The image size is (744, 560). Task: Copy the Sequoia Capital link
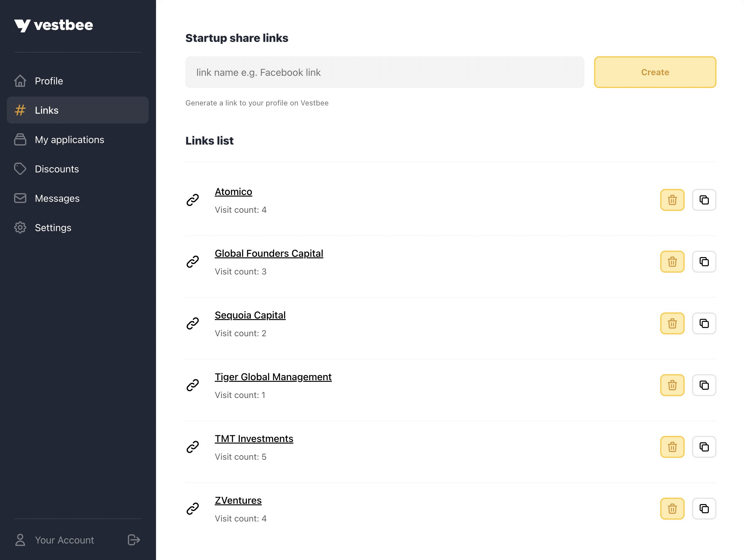(704, 323)
